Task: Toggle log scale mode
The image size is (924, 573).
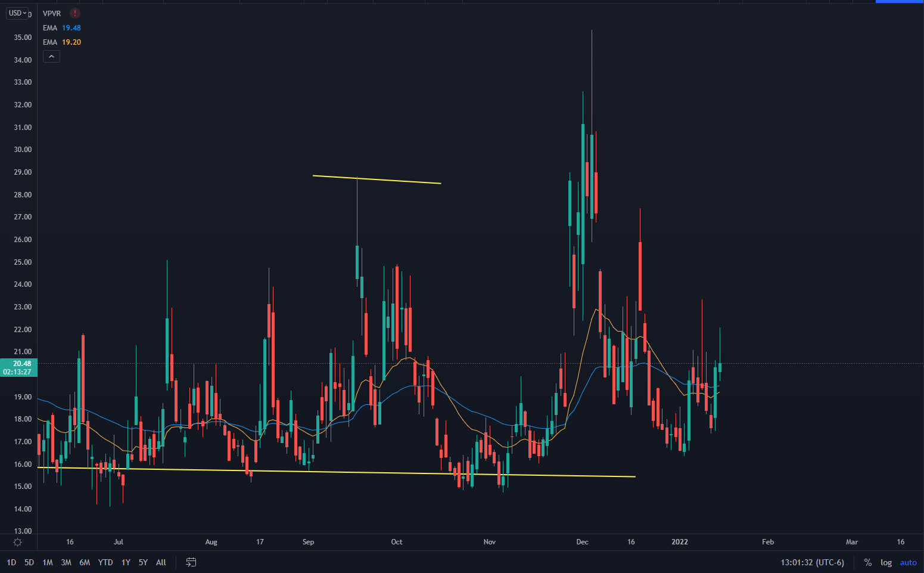Action: pos(886,562)
